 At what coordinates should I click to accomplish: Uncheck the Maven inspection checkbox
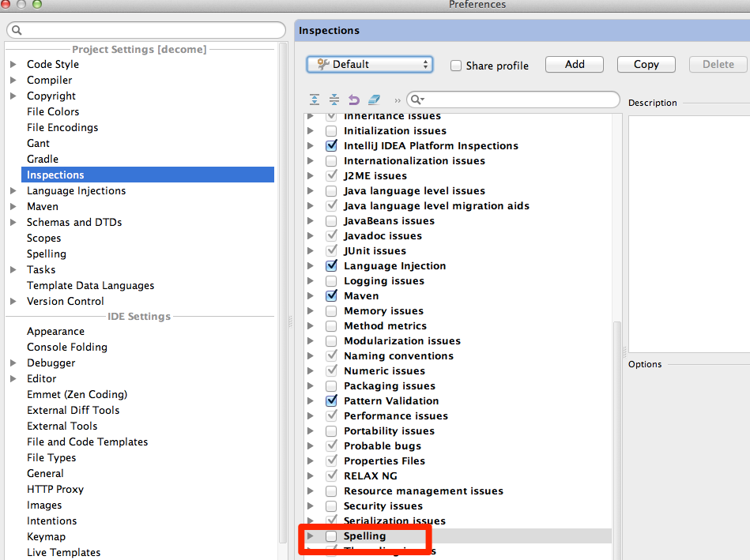[x=331, y=296]
